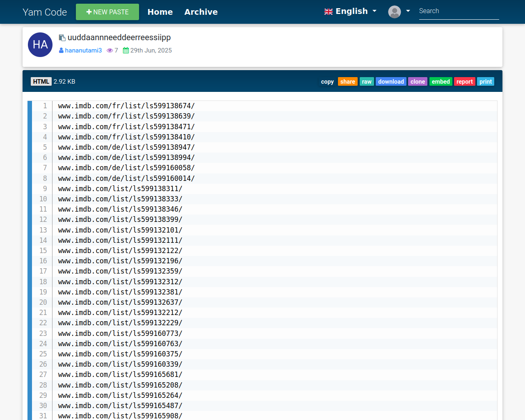Screen dimensions: 525x420
Task: Select line www.imdb.com/list/ls599132111/
Action: click(120, 240)
